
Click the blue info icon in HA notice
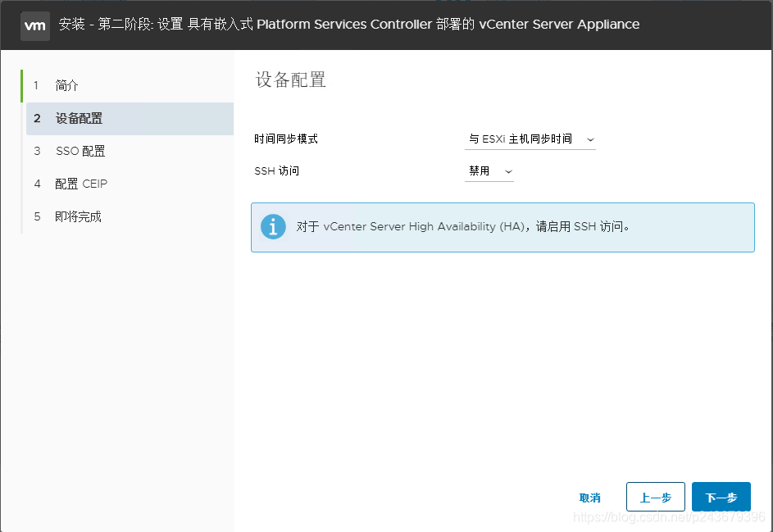(273, 227)
